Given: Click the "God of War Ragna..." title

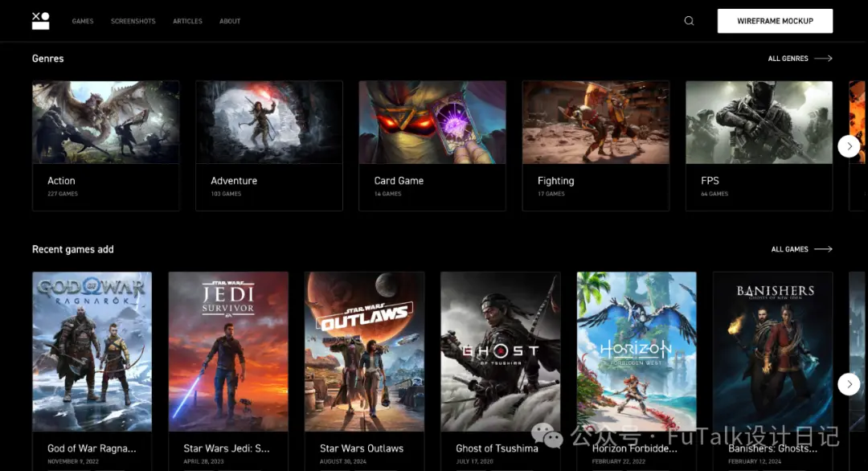Looking at the screenshot, I should click(x=92, y=448).
